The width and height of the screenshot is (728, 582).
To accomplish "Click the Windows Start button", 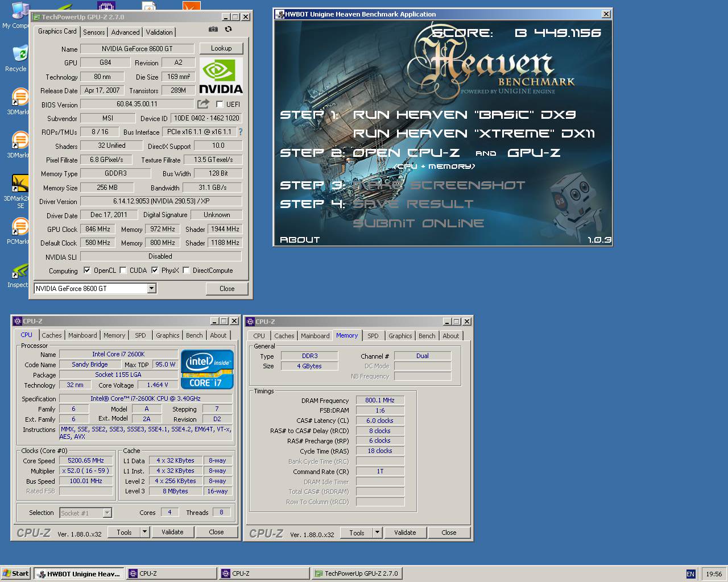I will click(x=15, y=574).
